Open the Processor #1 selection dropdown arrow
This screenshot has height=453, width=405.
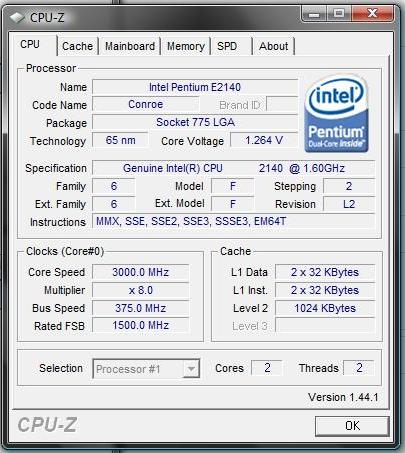click(x=191, y=369)
